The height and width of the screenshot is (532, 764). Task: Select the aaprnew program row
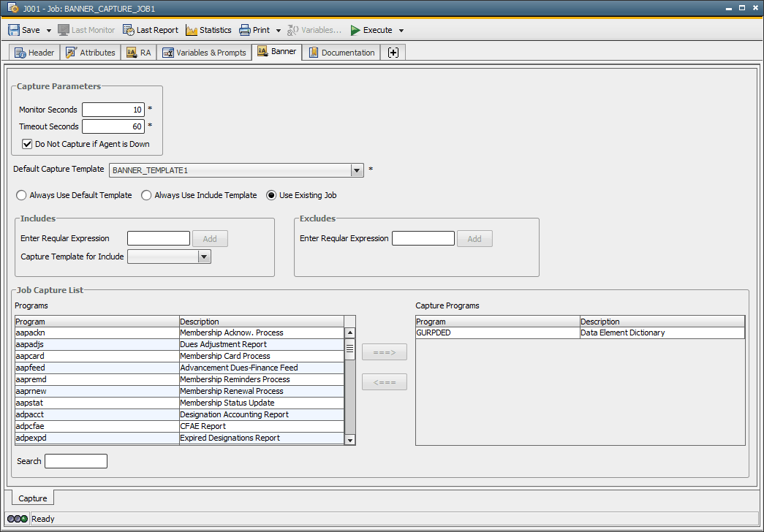tap(179, 391)
